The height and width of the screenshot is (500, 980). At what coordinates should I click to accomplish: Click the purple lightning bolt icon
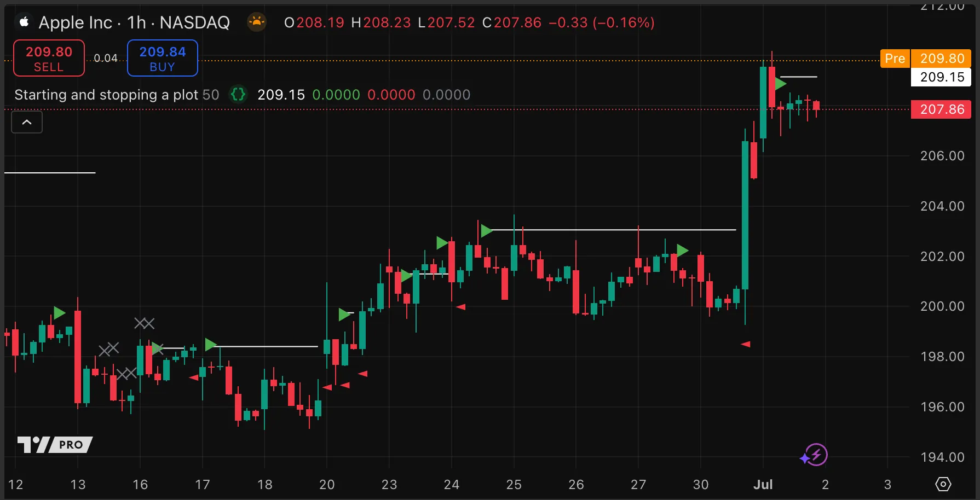click(x=816, y=455)
